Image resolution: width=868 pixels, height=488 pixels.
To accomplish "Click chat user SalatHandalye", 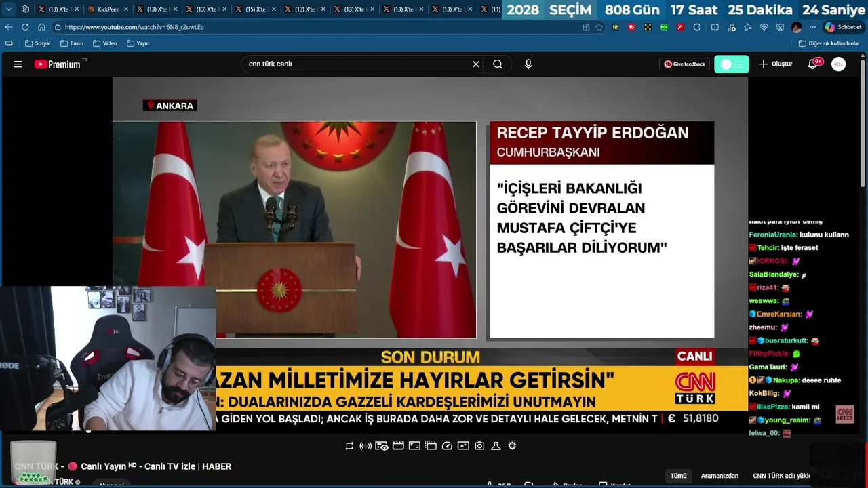I will point(773,274).
